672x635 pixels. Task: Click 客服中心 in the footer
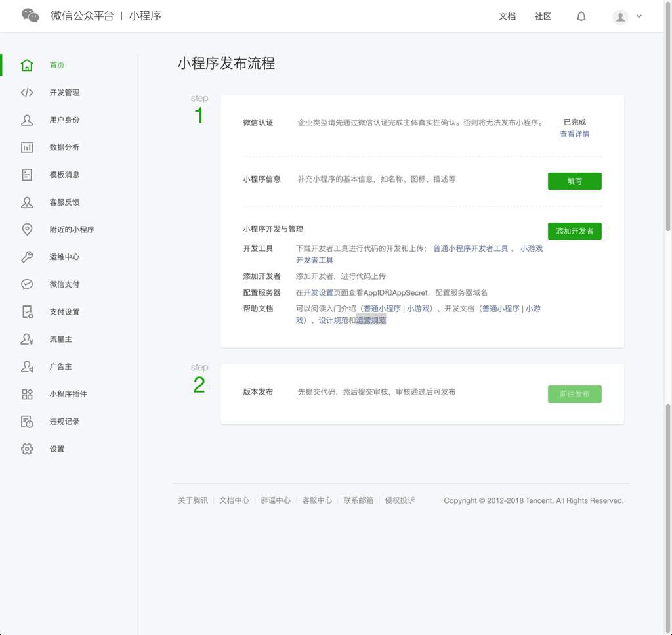[317, 500]
